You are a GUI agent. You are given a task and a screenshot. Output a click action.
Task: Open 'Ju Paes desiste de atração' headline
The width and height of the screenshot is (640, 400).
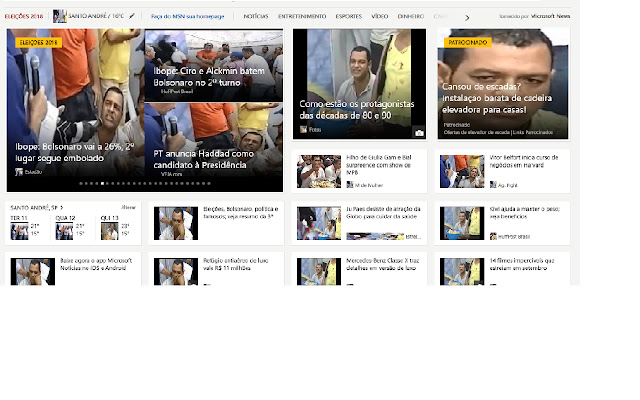tap(383, 213)
